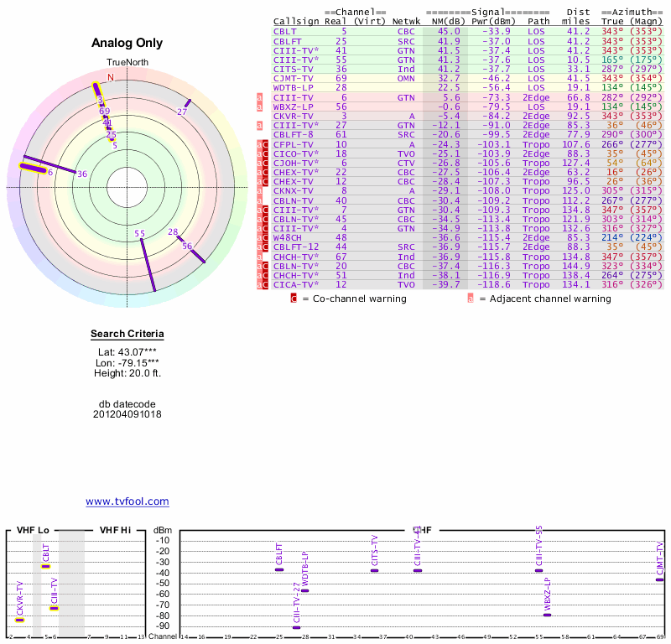Click the CJMT-TV marker at channel 69
Image resolution: width=671 pixels, height=644 pixels.
659,579
